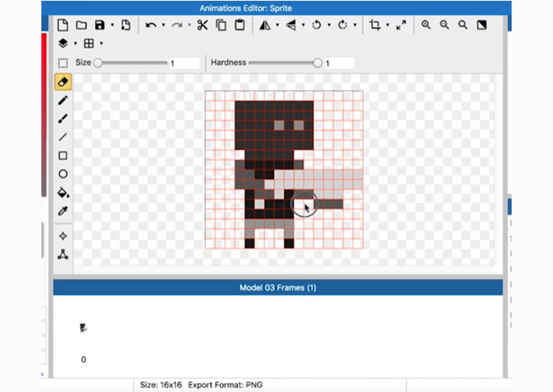
Task: Select the Ellipse shape tool
Action: [x=63, y=174]
